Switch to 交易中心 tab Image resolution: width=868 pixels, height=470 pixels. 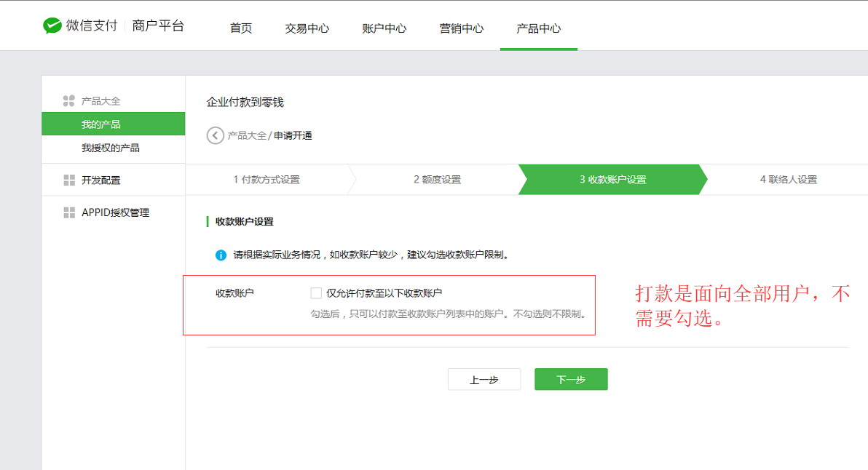[x=307, y=28]
